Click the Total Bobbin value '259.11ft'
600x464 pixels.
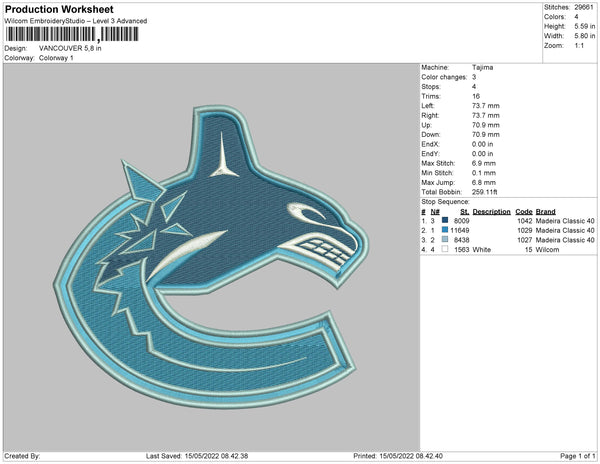[x=484, y=192]
